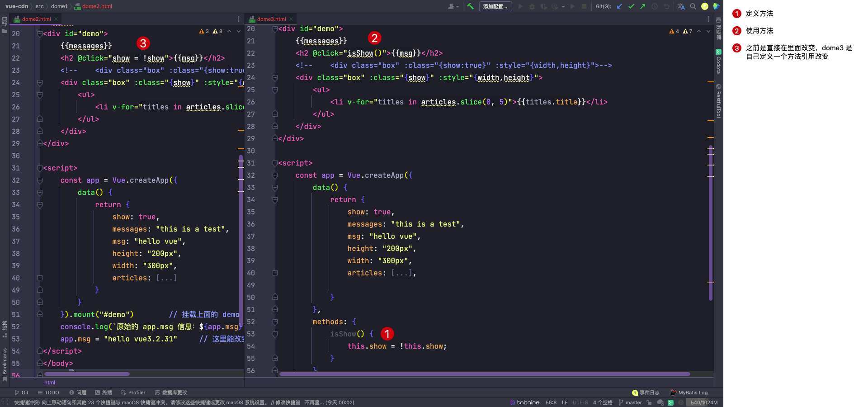Click the tabnine status bar widget
The image size is (868, 407).
tap(524, 402)
